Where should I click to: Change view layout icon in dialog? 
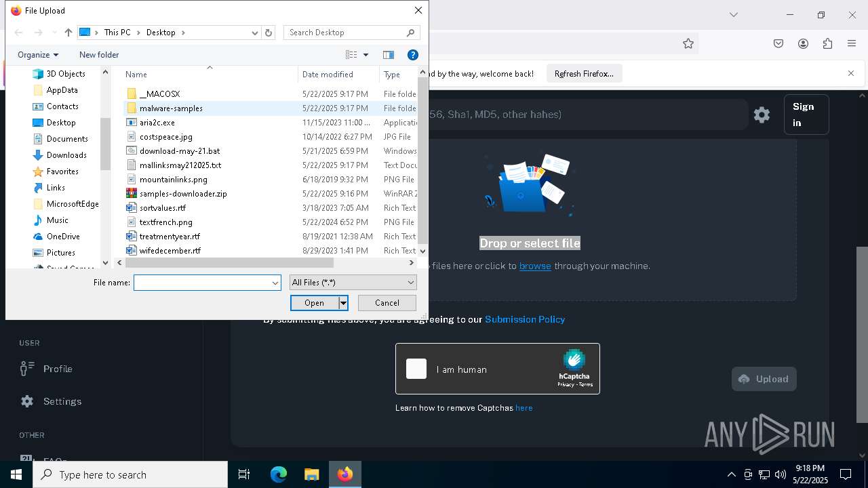351,55
